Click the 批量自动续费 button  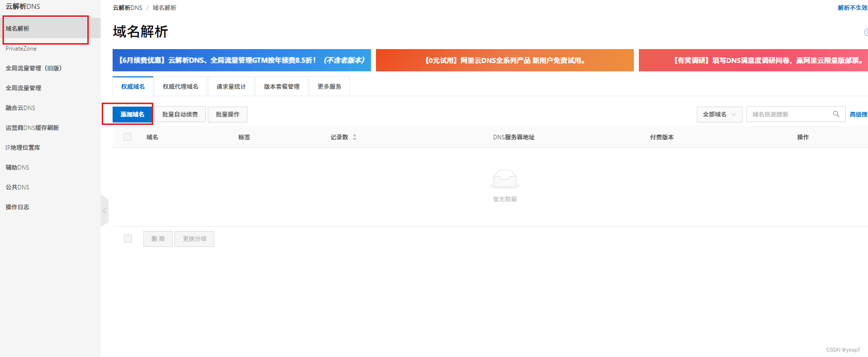point(180,114)
